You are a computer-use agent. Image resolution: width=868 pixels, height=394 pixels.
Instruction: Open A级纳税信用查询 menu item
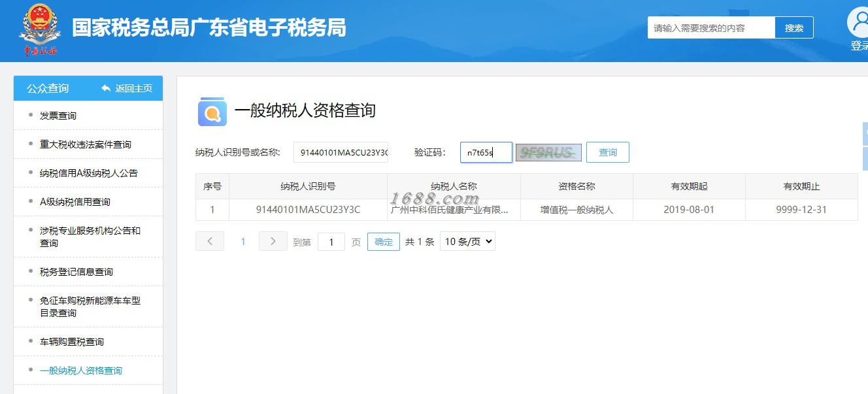pos(75,202)
